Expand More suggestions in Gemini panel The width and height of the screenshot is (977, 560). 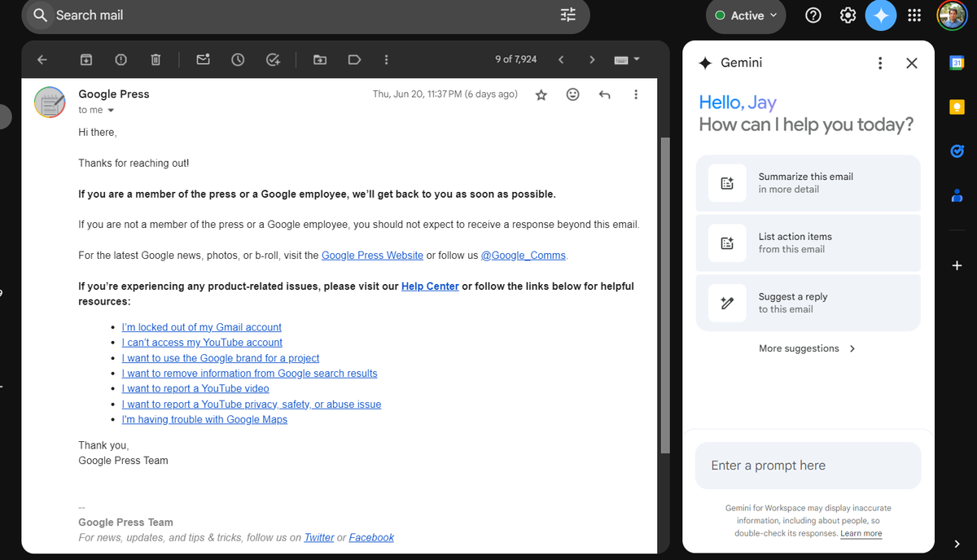tap(807, 348)
